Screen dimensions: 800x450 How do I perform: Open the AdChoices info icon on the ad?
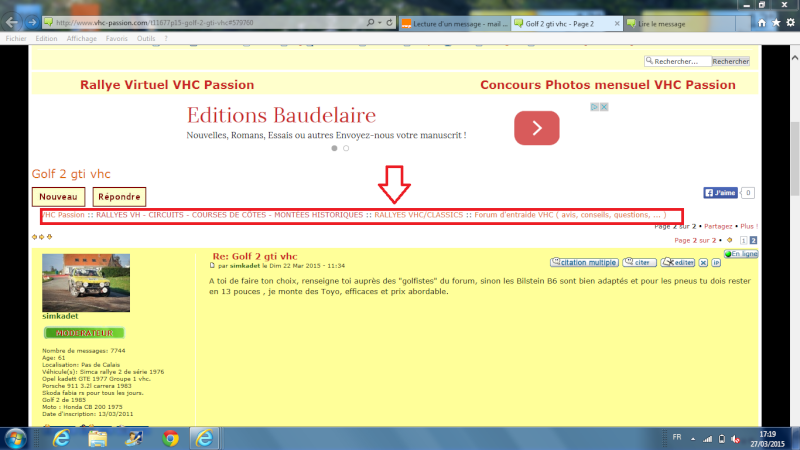tap(594, 107)
